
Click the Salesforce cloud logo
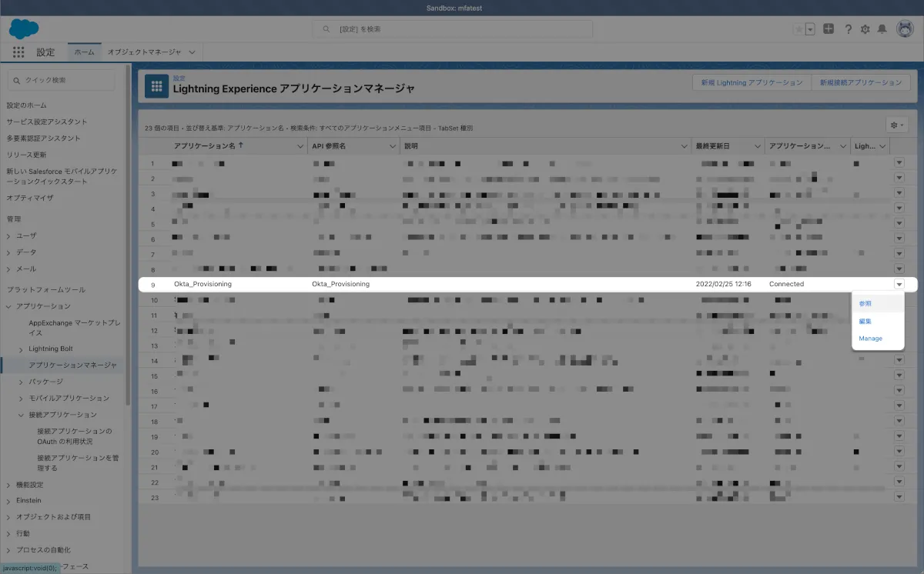24,30
